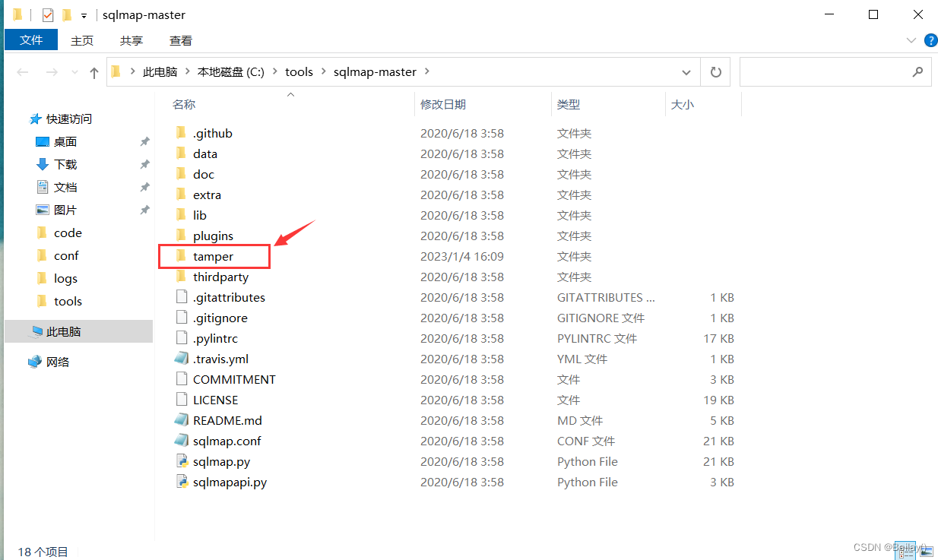Click the 17 KB size of .pylintrc
The height and width of the screenshot is (560, 938).
(x=718, y=338)
